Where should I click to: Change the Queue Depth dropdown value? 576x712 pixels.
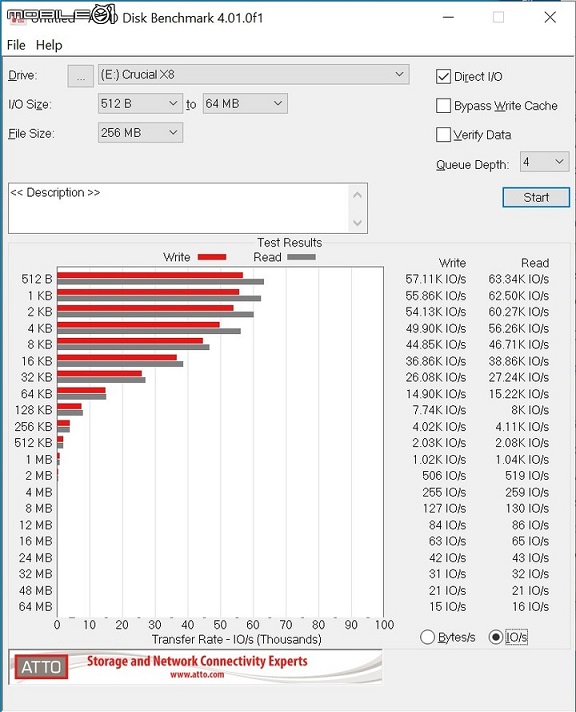click(544, 162)
